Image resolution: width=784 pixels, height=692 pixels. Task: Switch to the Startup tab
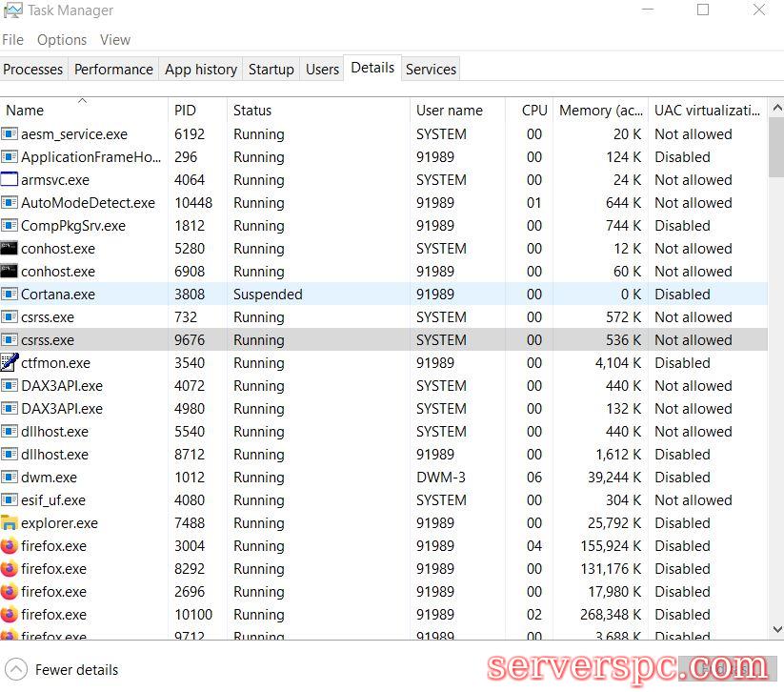click(x=271, y=70)
